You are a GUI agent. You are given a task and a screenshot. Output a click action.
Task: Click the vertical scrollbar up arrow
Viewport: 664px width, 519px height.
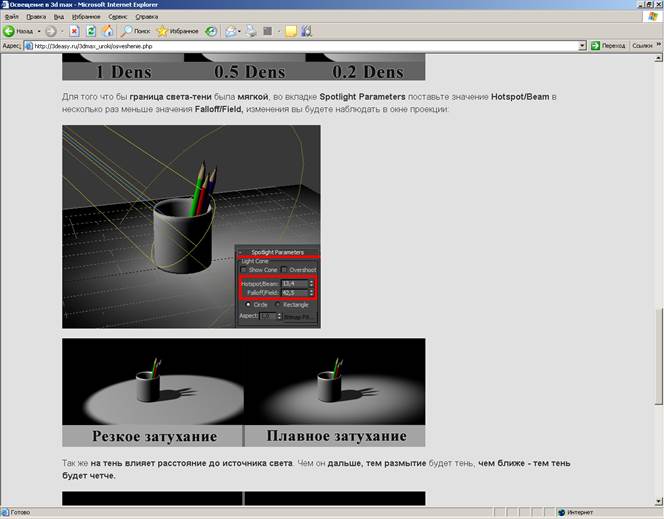point(658,58)
